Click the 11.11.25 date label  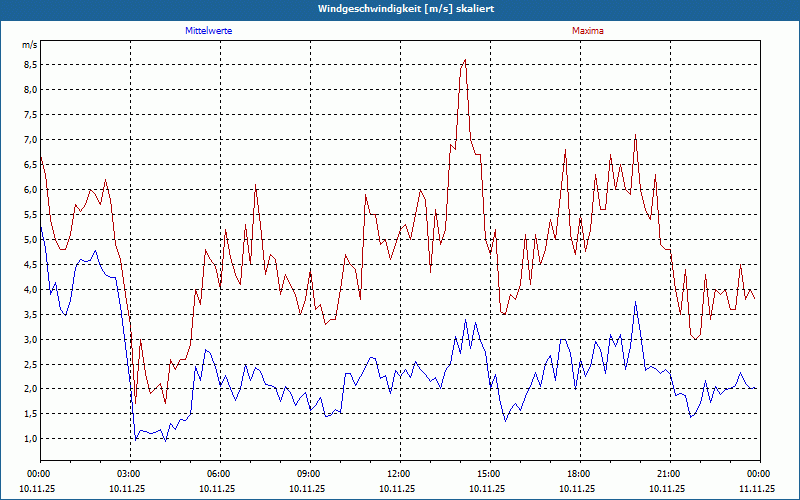(757, 488)
